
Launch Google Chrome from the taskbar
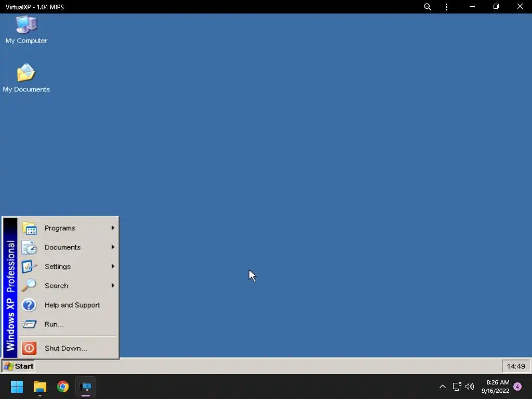(63, 387)
